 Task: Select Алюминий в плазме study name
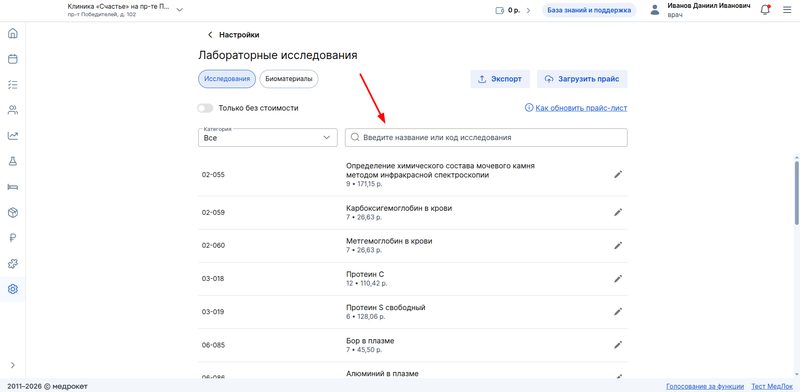pyautogui.click(x=382, y=374)
